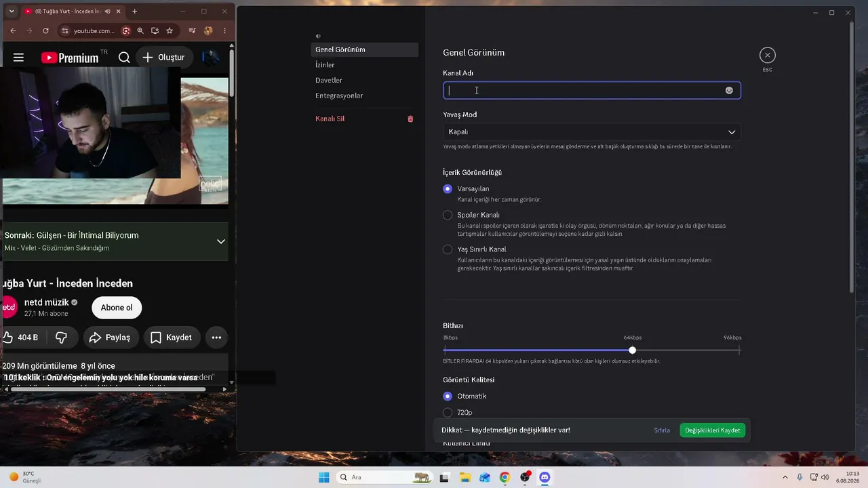Show hidden system tray icons
868x488 pixels.
click(785, 477)
